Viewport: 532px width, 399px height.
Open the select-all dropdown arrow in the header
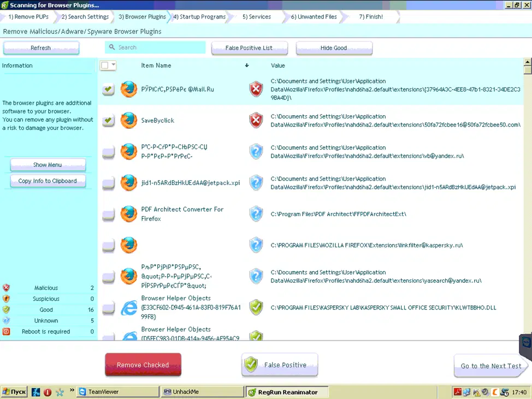[113, 64]
